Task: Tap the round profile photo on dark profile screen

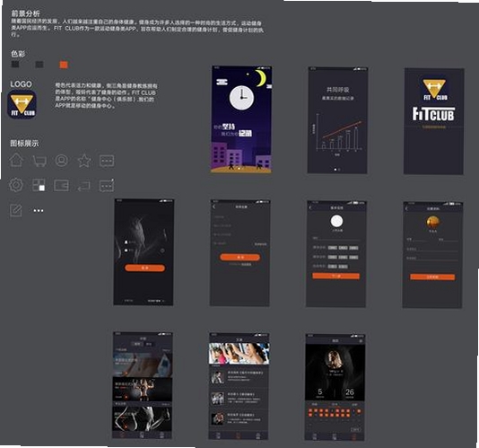Action: (335, 359)
